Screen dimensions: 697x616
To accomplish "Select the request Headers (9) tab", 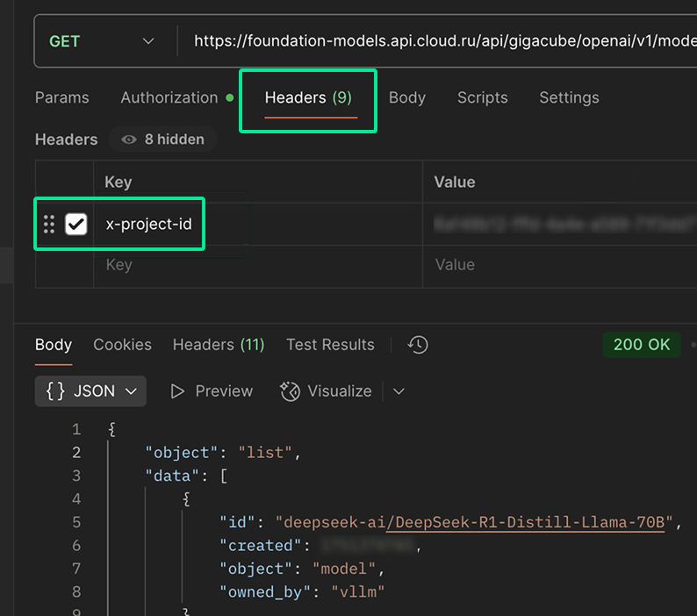I will 308,97.
